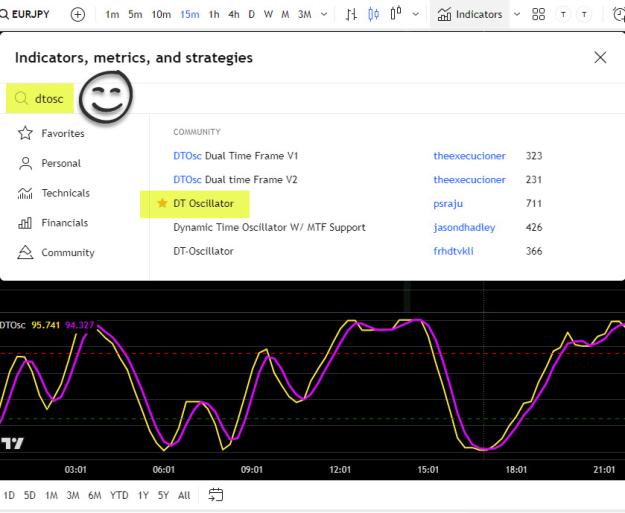Open the indicator templates grid icon

point(539,15)
